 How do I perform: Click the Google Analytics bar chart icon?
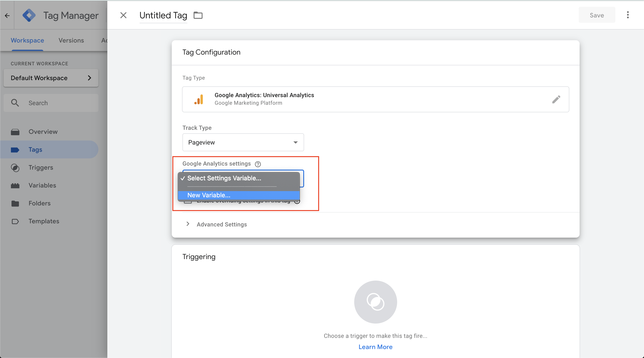pos(199,99)
